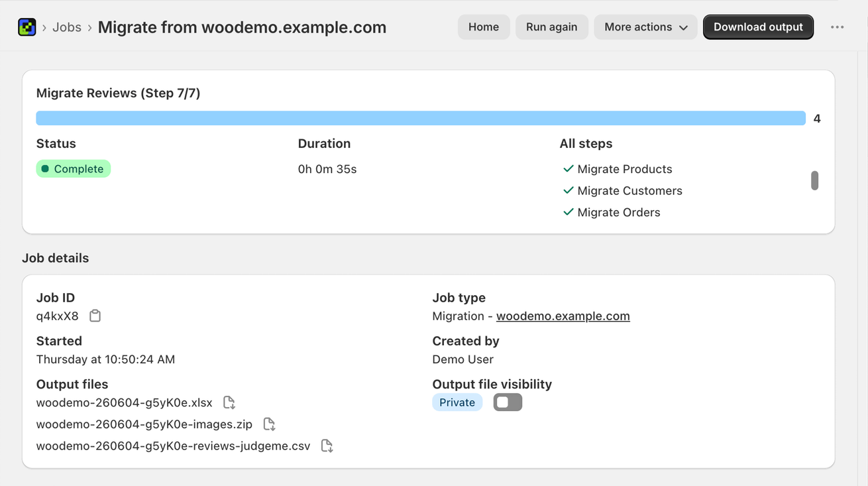Click the started time Thursday at 10:50:24 AM
Image resolution: width=868 pixels, height=486 pixels.
[x=106, y=359]
